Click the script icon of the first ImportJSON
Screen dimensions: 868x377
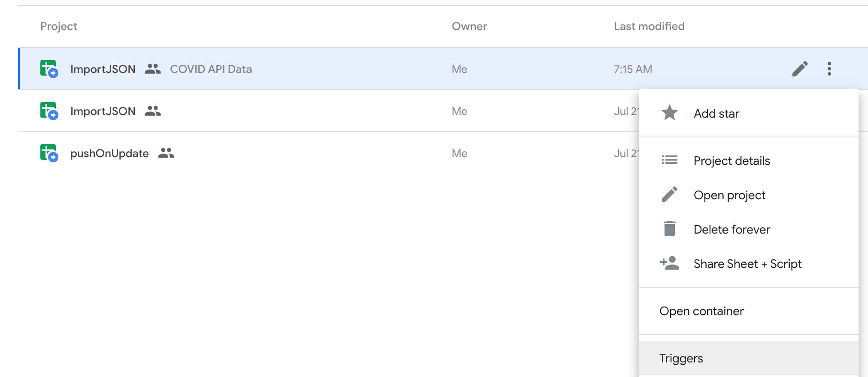click(49, 69)
